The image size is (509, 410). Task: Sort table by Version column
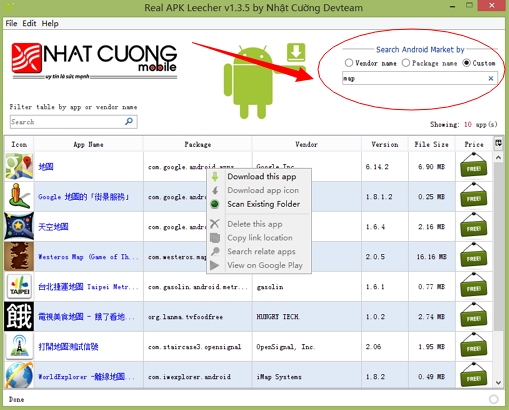(x=385, y=144)
